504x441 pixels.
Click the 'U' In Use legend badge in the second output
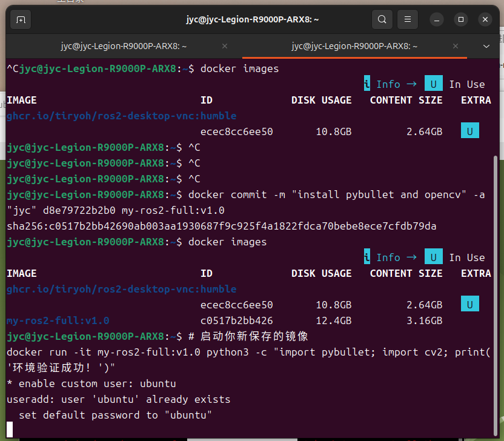[x=433, y=256]
